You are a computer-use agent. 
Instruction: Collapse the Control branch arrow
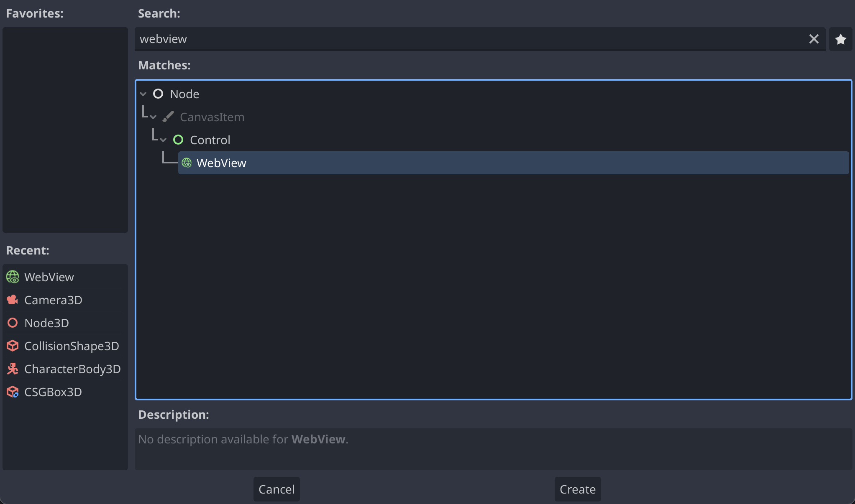pyautogui.click(x=163, y=140)
